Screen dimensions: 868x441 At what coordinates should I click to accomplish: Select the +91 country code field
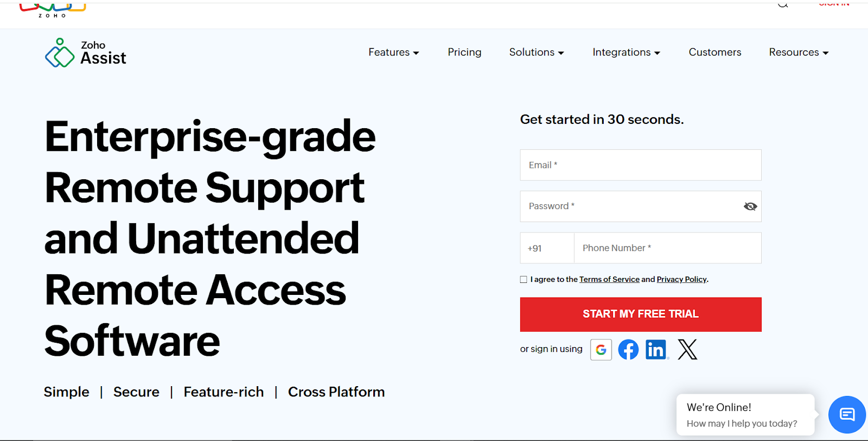pyautogui.click(x=547, y=248)
